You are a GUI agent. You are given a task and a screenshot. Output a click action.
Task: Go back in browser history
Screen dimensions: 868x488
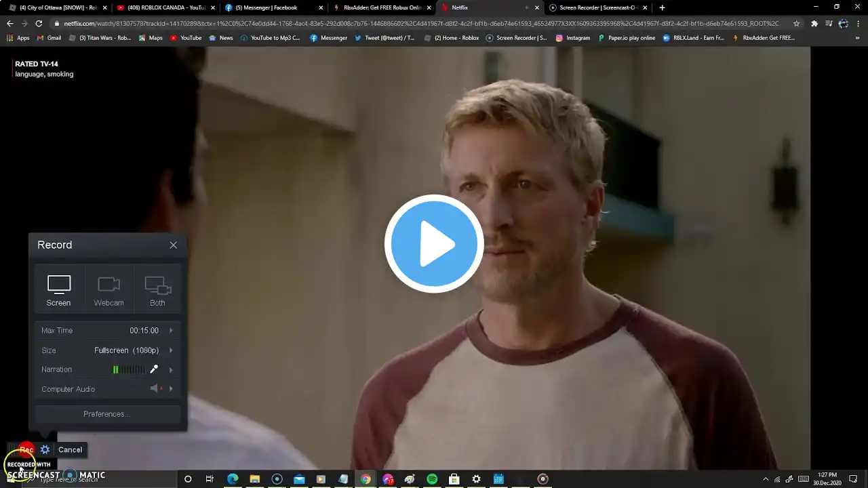[x=9, y=24]
